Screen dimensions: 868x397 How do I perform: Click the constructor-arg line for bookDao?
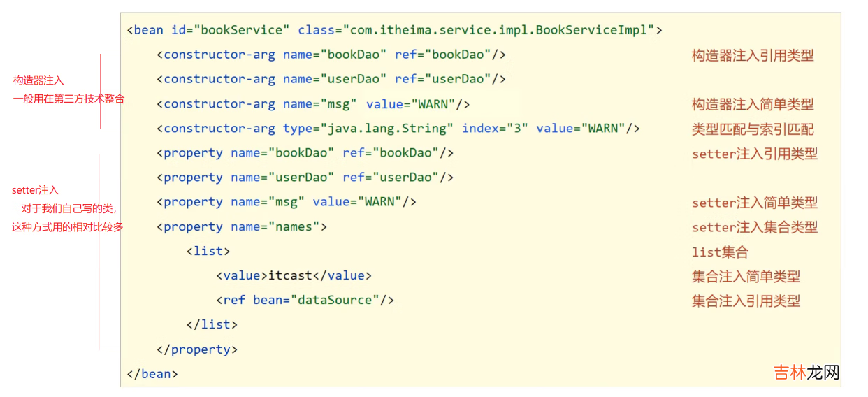point(331,55)
